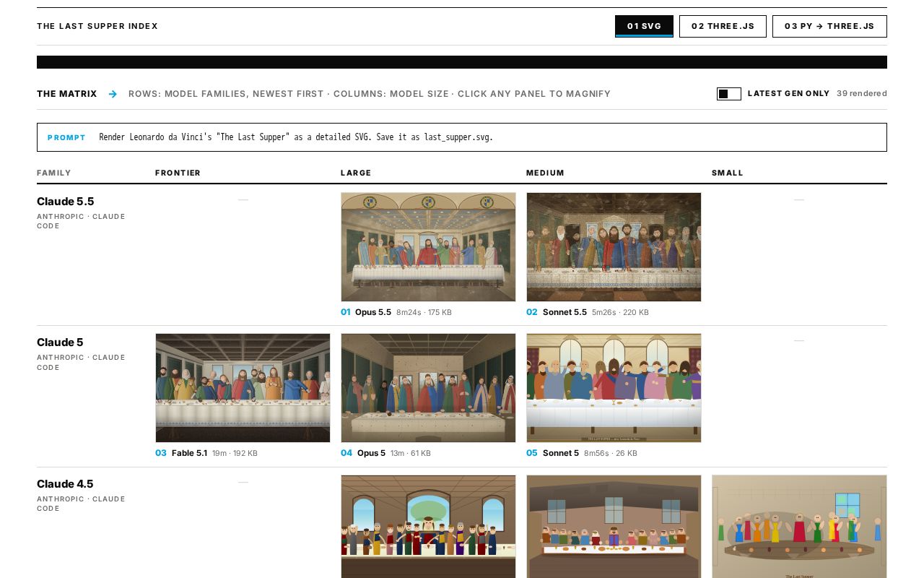Magnify the Fable 5.1 rendering
This screenshot has width=924, height=578.
click(x=243, y=388)
